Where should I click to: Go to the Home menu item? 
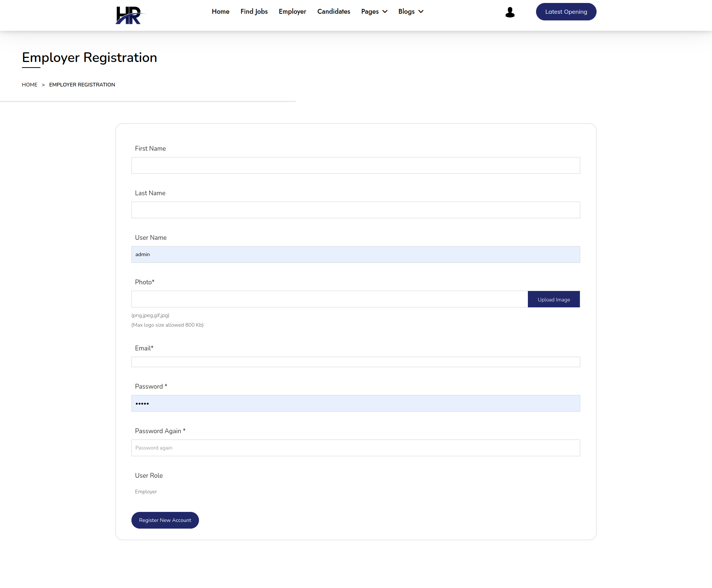pos(221,12)
